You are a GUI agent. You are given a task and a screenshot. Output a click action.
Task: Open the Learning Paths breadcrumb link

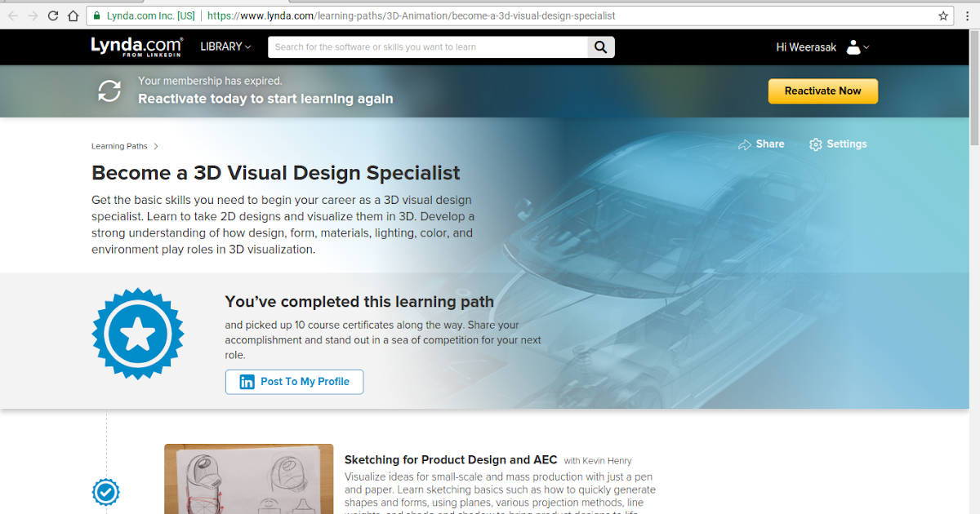click(119, 147)
